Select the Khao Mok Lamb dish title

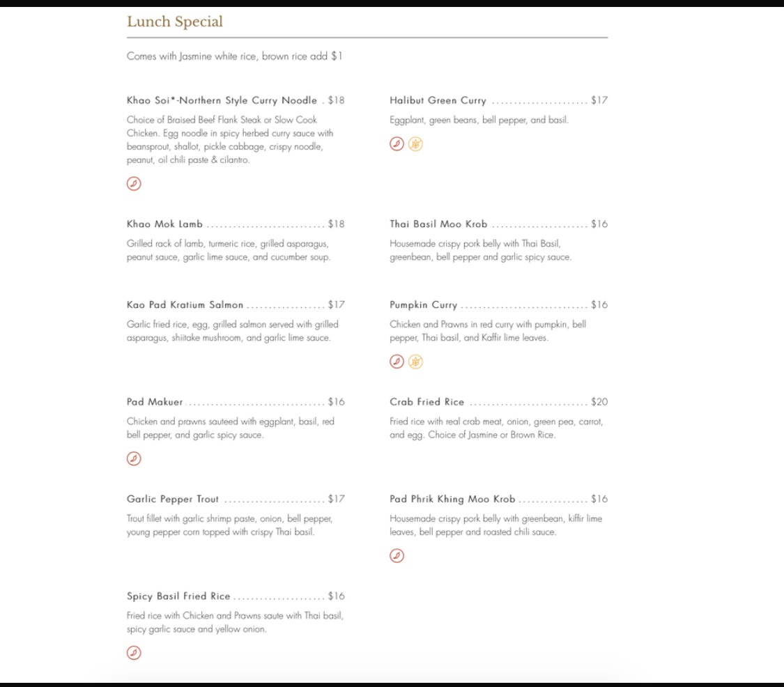pos(165,224)
